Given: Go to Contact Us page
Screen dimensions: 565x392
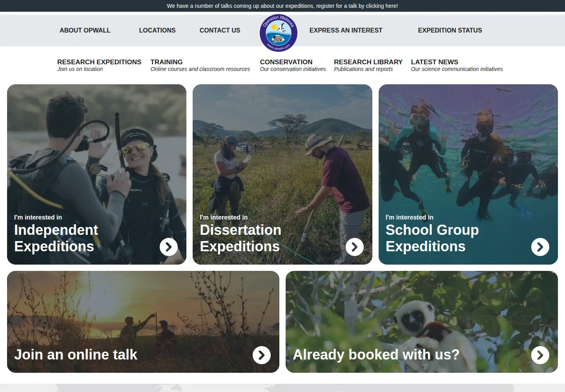Looking at the screenshot, I should pyautogui.click(x=220, y=30).
